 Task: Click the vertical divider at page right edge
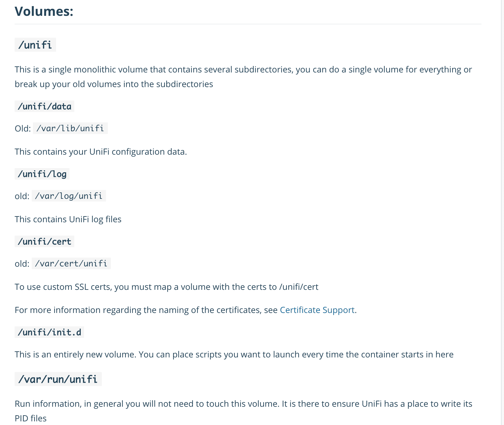tap(501, 212)
